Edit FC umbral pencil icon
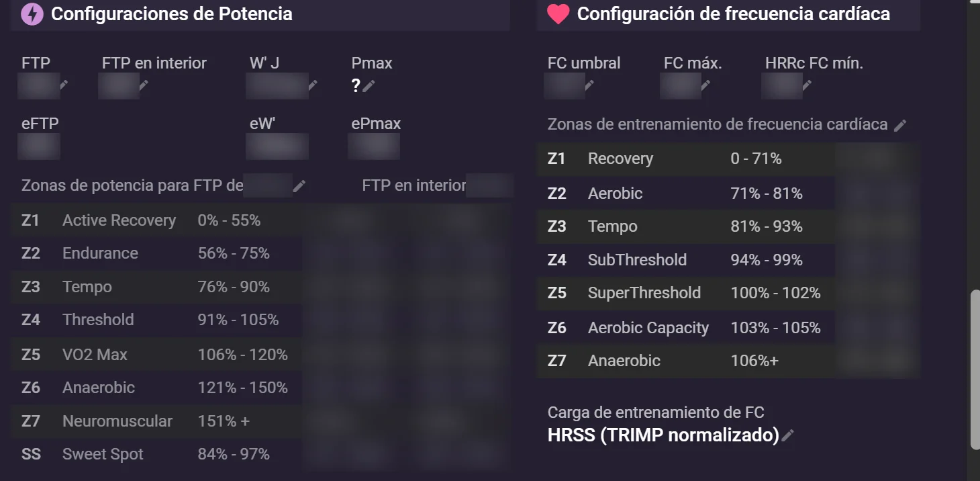Image resolution: width=980 pixels, height=481 pixels. point(589,85)
